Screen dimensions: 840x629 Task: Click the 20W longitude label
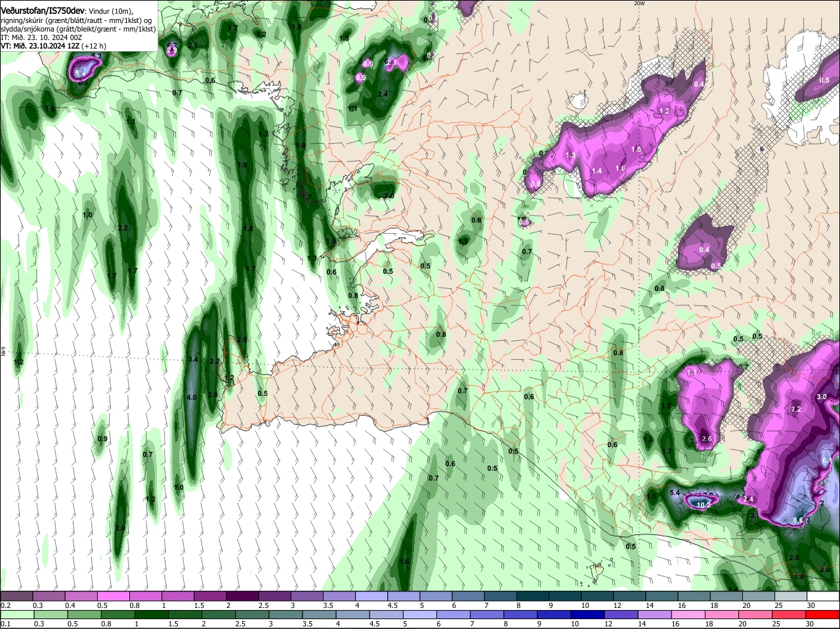639,3
